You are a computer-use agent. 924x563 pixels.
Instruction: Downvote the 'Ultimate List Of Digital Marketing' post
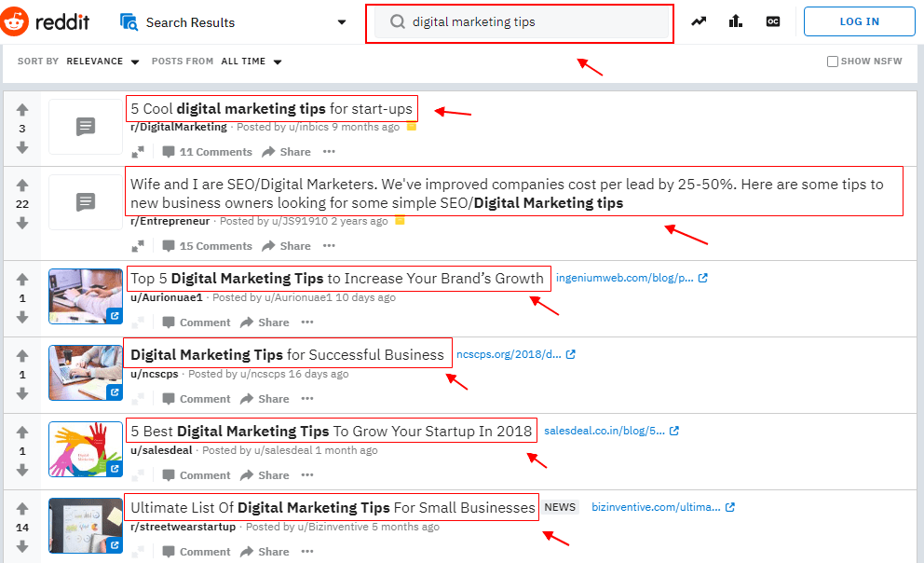[x=22, y=546]
